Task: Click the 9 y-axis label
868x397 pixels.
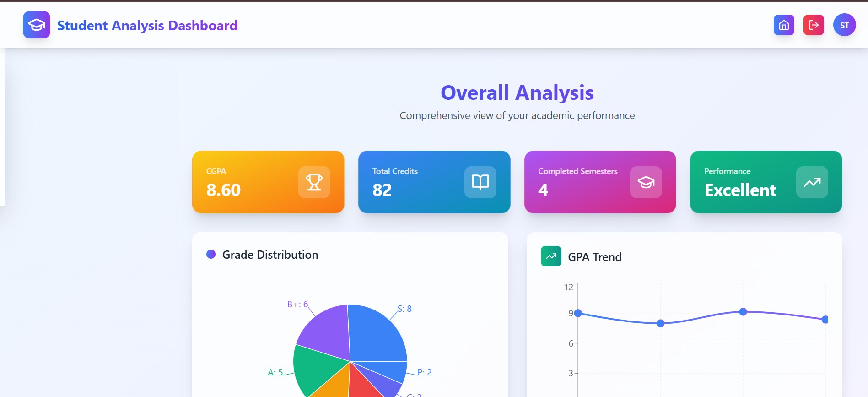Action: (571, 313)
